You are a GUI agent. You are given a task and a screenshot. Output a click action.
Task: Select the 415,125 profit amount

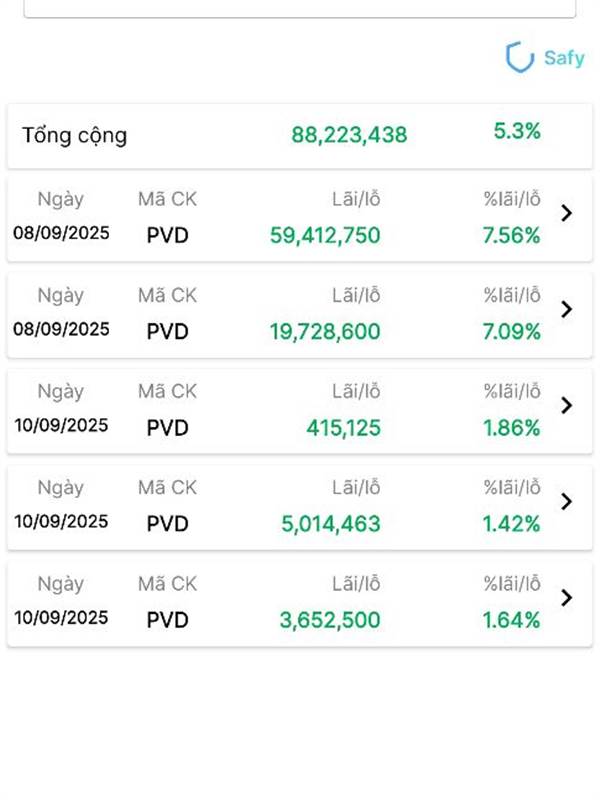343,428
